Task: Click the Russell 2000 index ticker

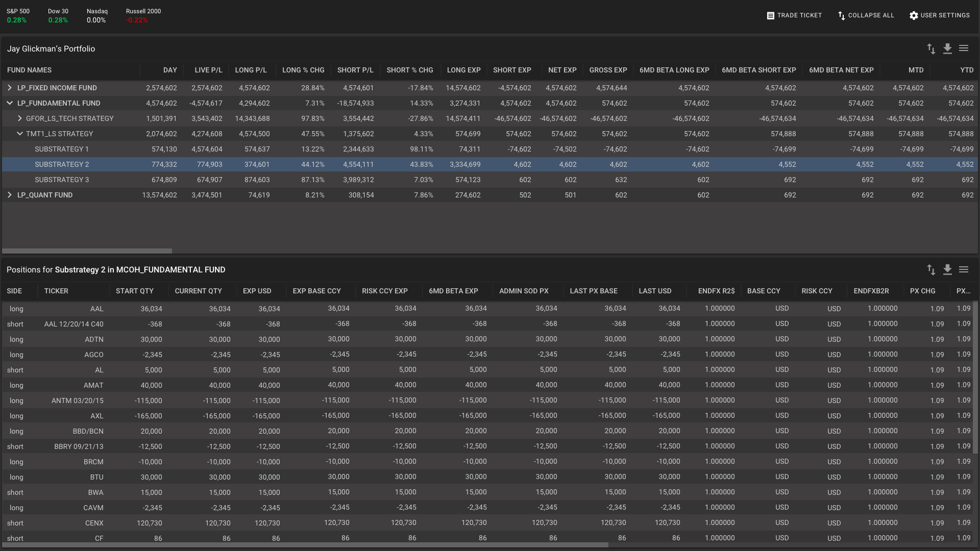Action: [143, 15]
